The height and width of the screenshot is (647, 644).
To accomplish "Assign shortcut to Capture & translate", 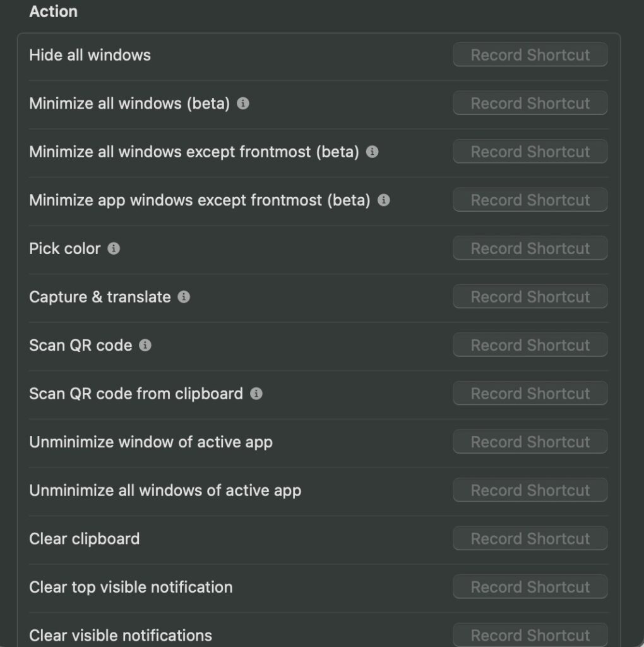I will (530, 296).
